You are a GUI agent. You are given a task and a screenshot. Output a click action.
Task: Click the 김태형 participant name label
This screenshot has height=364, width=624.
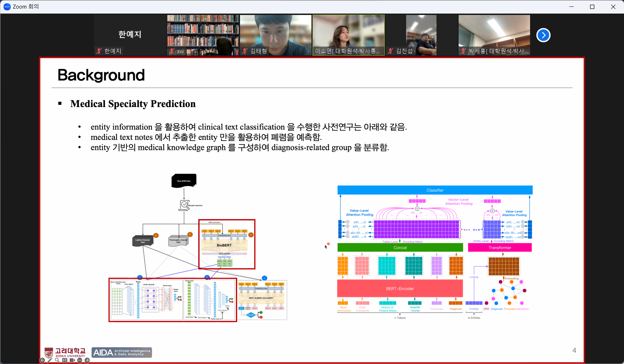tap(259, 51)
